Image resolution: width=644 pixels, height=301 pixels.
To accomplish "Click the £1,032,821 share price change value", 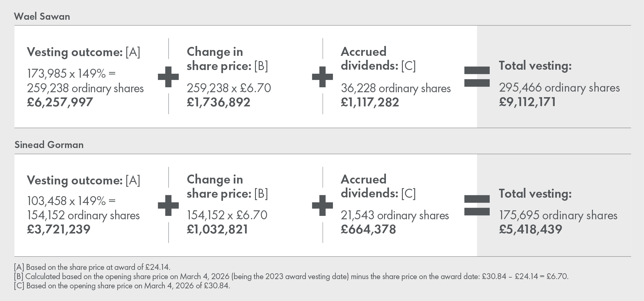I will pos(217,229).
